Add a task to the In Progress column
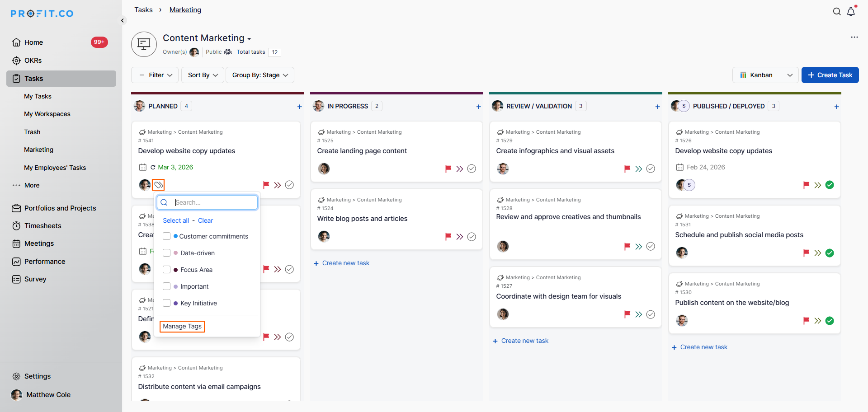This screenshot has width=868, height=412. [478, 107]
